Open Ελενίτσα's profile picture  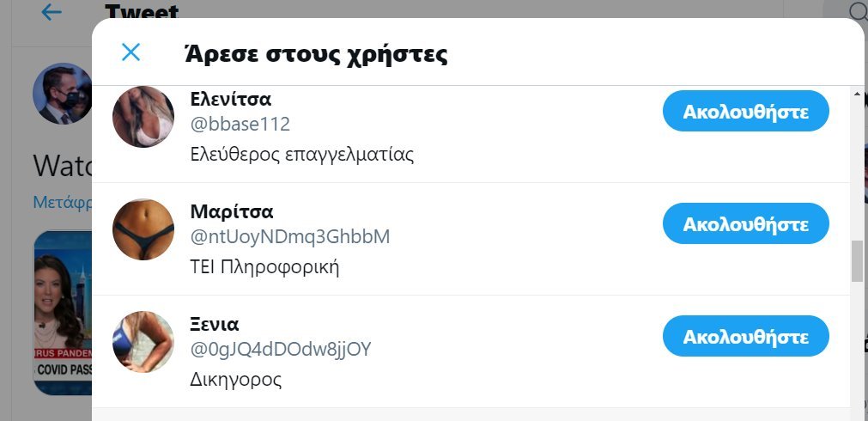pos(143,117)
